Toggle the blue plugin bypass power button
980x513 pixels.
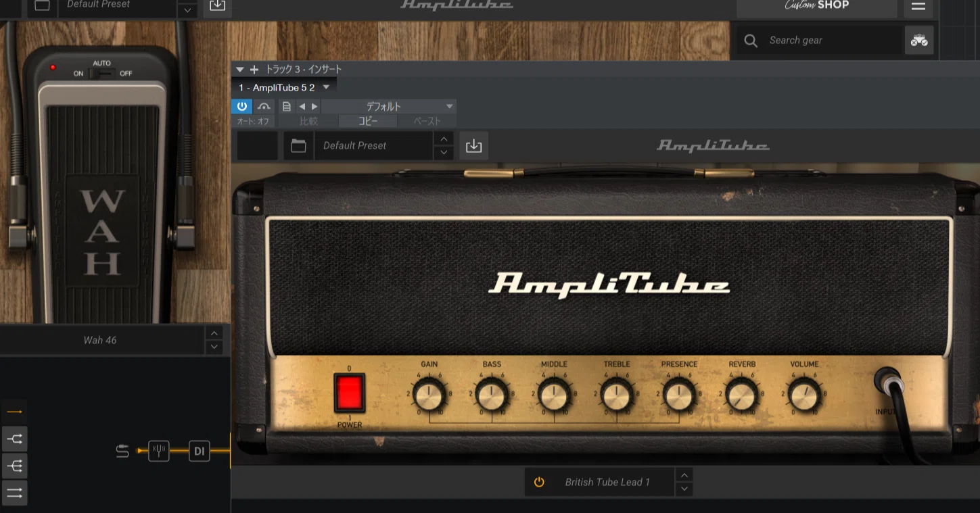tap(242, 107)
